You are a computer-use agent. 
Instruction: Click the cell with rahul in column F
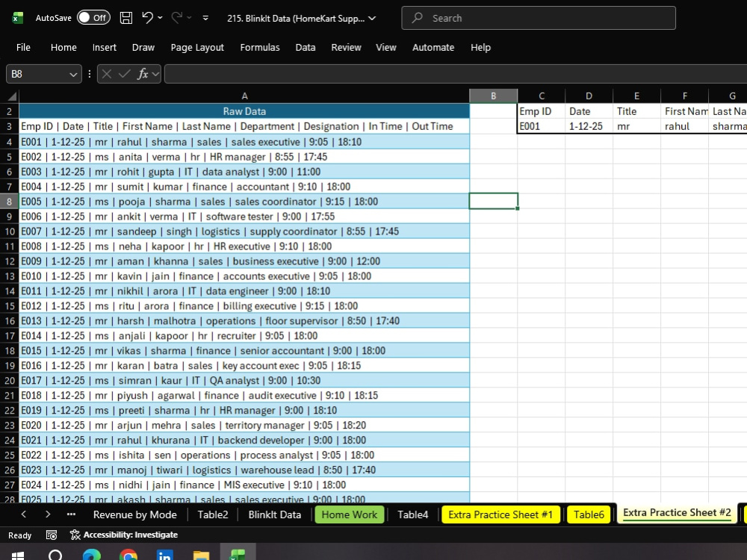click(684, 126)
